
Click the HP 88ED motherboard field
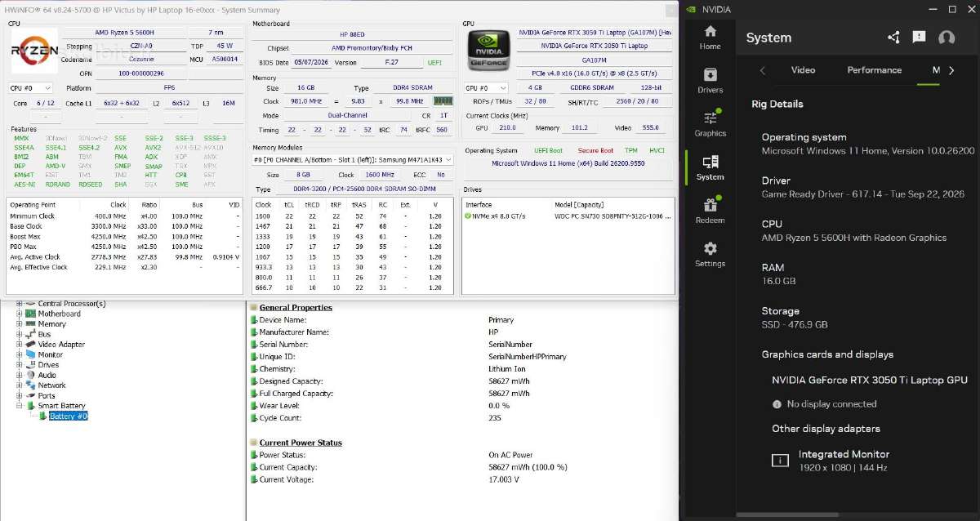(352, 36)
